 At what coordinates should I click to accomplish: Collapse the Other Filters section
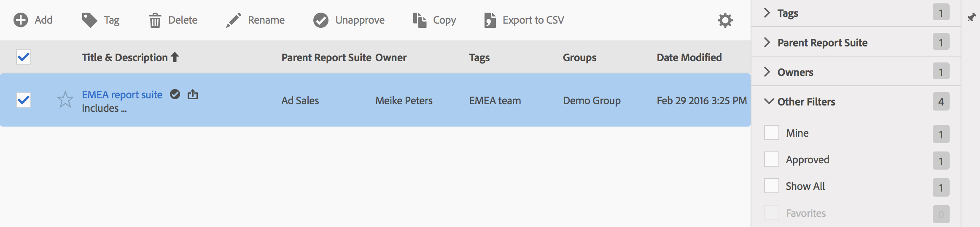769,102
